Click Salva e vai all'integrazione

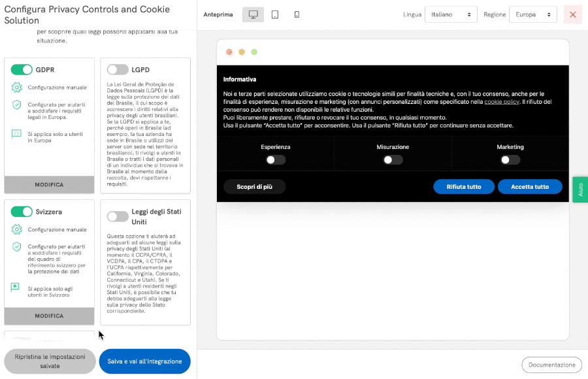pos(144,361)
